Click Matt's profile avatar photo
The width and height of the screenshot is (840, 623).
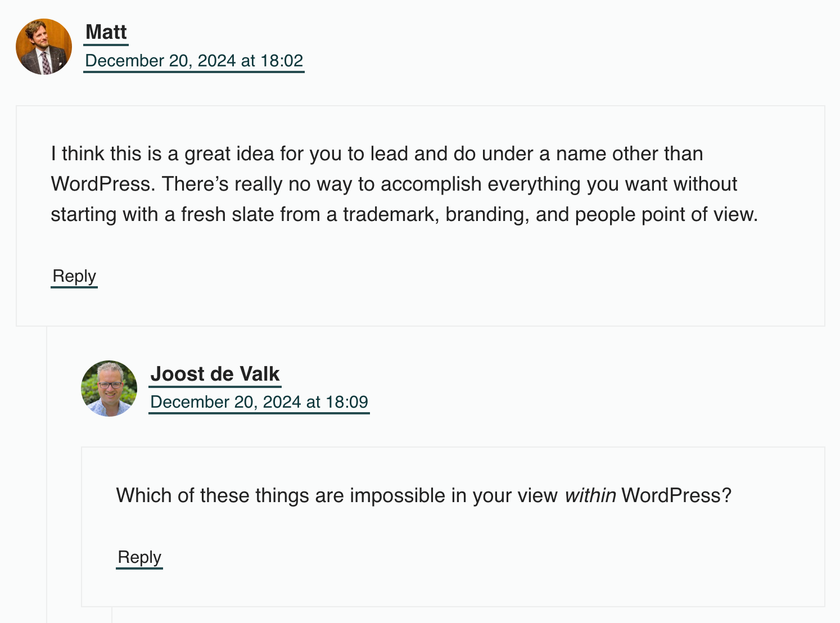pos(44,47)
